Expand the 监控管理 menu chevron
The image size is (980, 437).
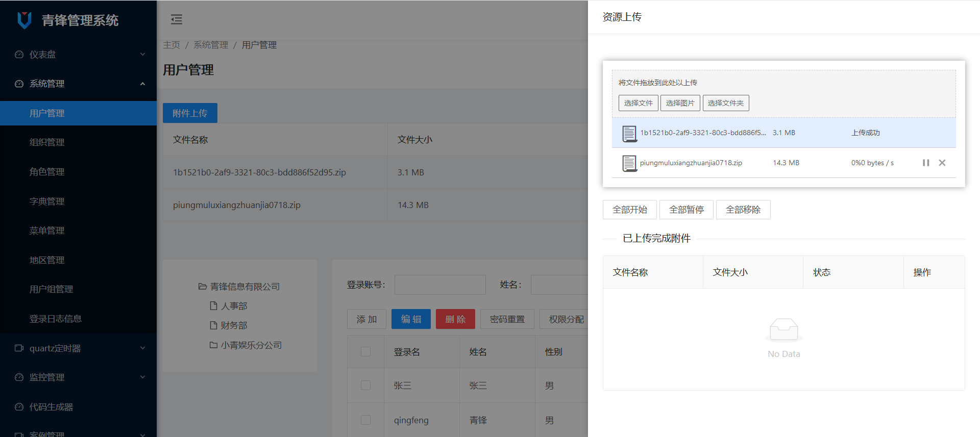point(143,377)
